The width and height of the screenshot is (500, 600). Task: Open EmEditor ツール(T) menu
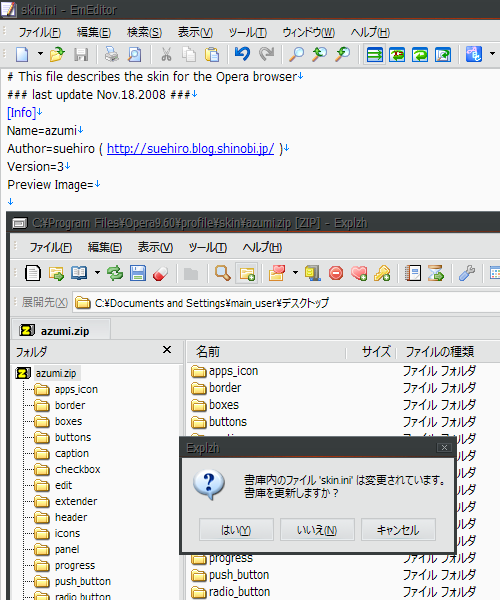[x=248, y=33]
